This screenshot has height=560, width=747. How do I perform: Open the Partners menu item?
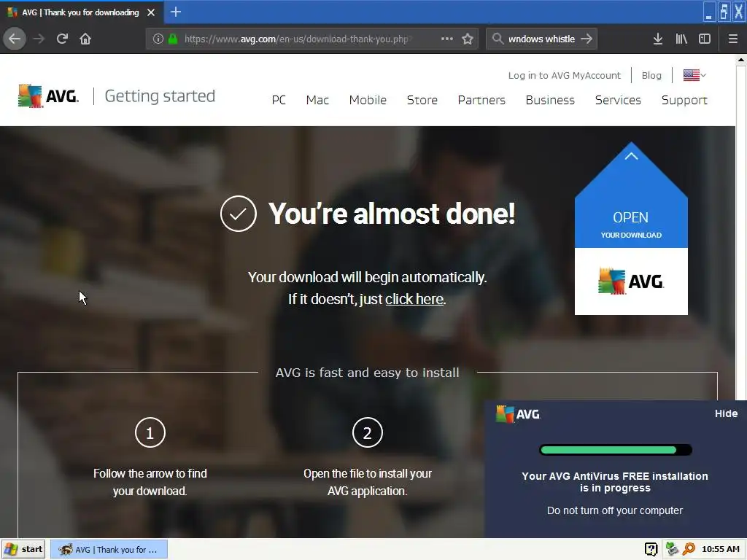[481, 100]
